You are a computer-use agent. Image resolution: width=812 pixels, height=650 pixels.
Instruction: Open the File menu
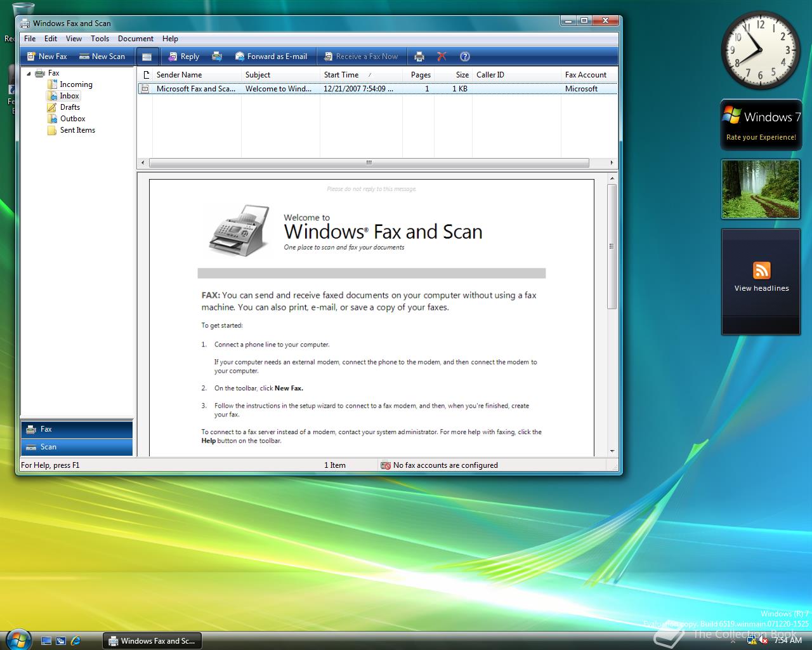tap(30, 39)
